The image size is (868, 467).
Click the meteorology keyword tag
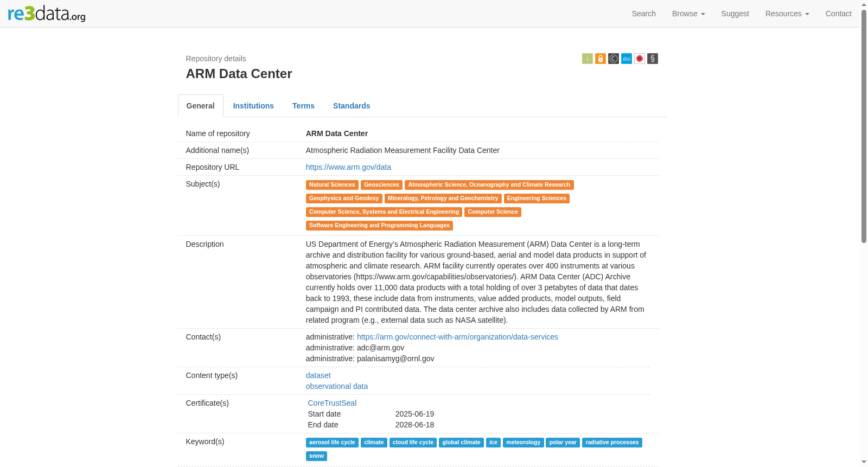(x=524, y=443)
